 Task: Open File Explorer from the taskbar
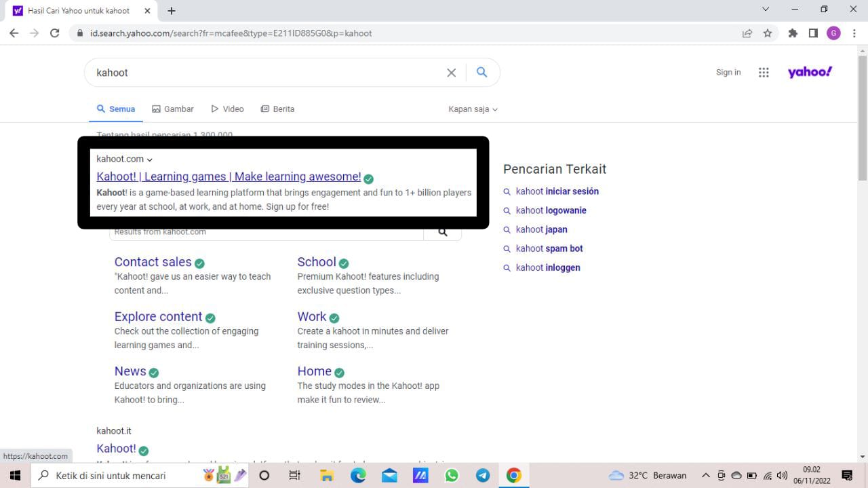[x=327, y=475]
